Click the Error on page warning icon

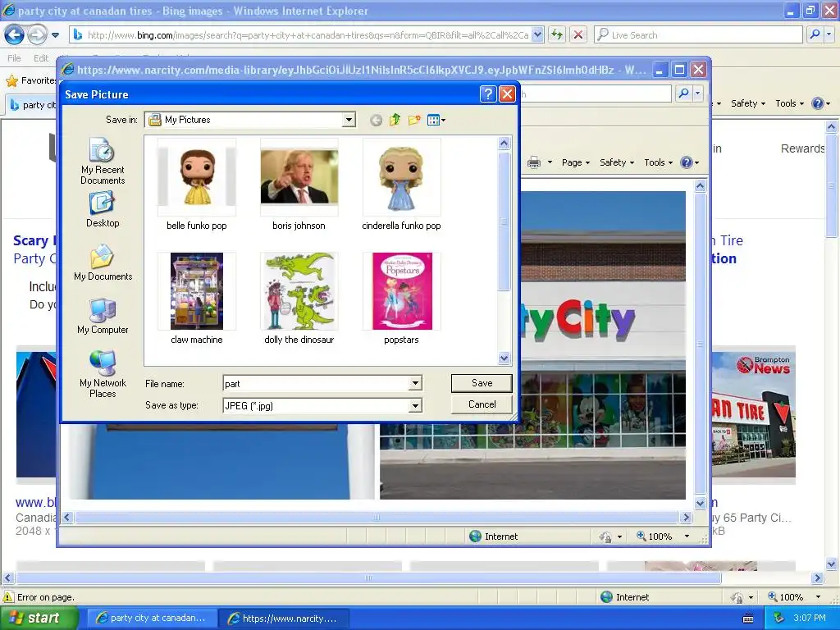point(8,597)
